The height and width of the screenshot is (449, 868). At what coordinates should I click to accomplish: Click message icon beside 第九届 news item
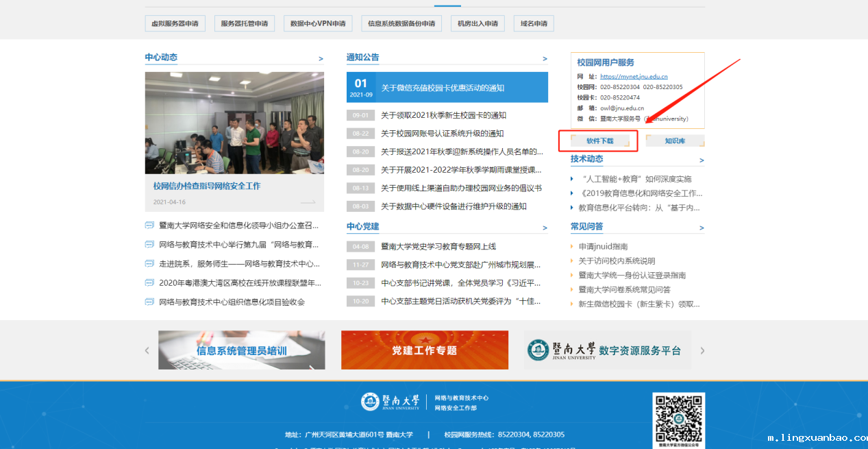(x=149, y=244)
